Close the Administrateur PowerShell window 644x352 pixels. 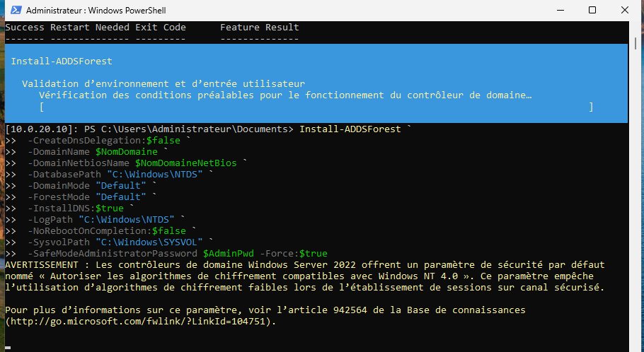tap(625, 10)
